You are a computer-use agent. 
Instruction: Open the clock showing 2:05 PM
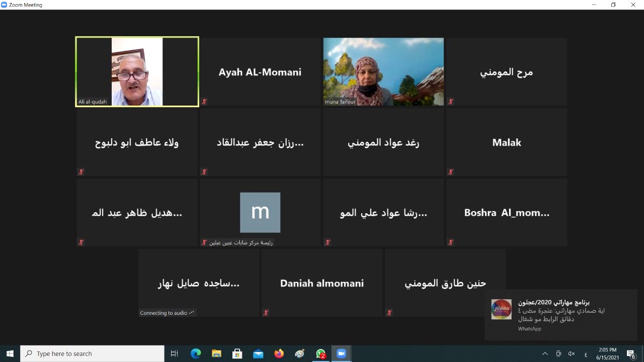point(607,354)
